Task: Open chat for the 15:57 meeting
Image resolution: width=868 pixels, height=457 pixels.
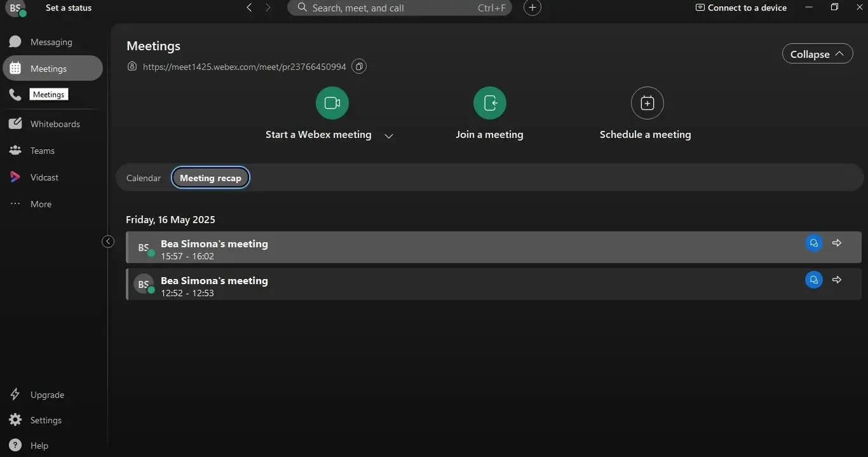Action: pos(813,243)
